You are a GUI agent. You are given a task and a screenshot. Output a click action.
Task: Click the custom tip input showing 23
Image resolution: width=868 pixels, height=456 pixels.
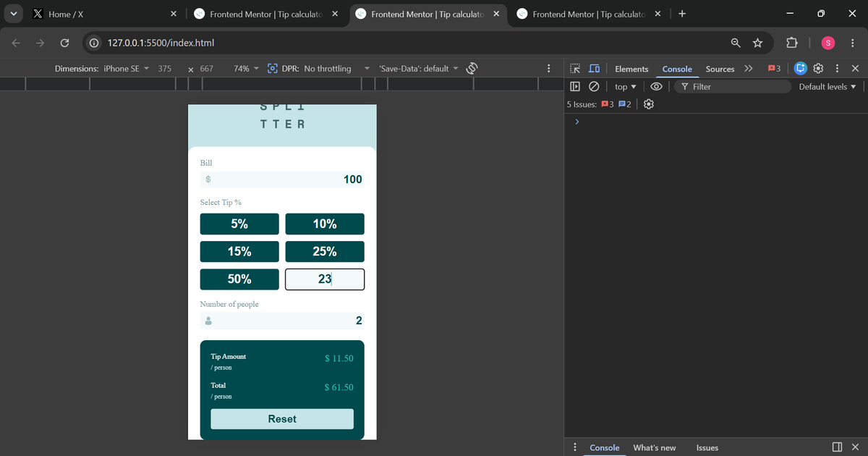[x=325, y=279]
